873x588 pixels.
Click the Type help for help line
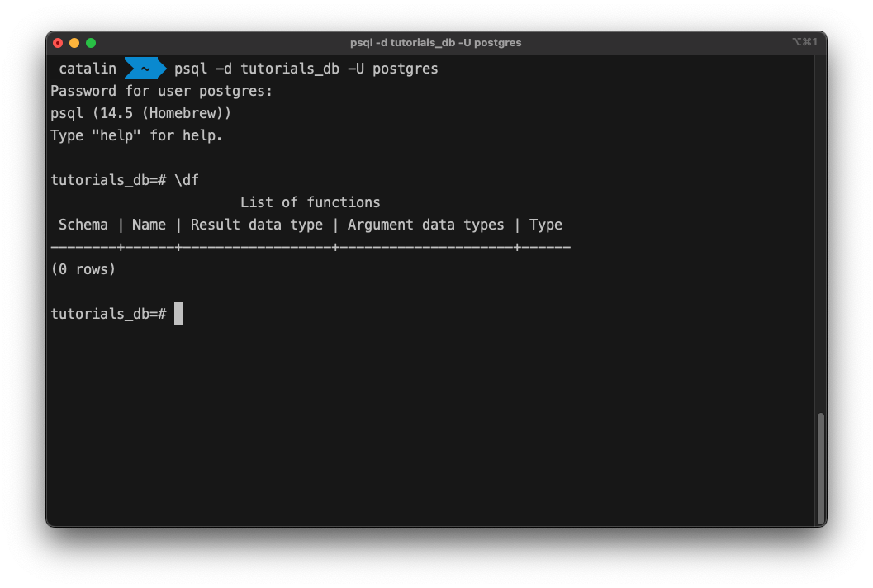137,135
